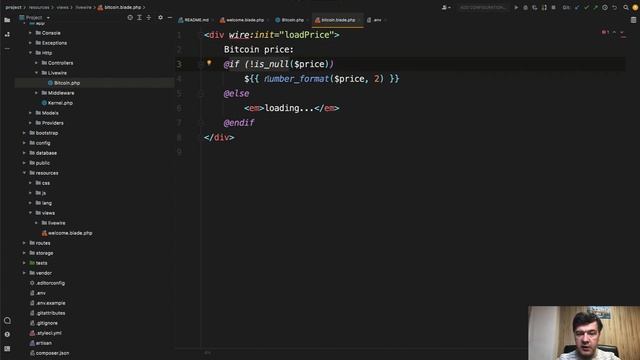The image size is (640, 360).
Task: Open Database tool window icon on right edge
Action: pos(633,20)
